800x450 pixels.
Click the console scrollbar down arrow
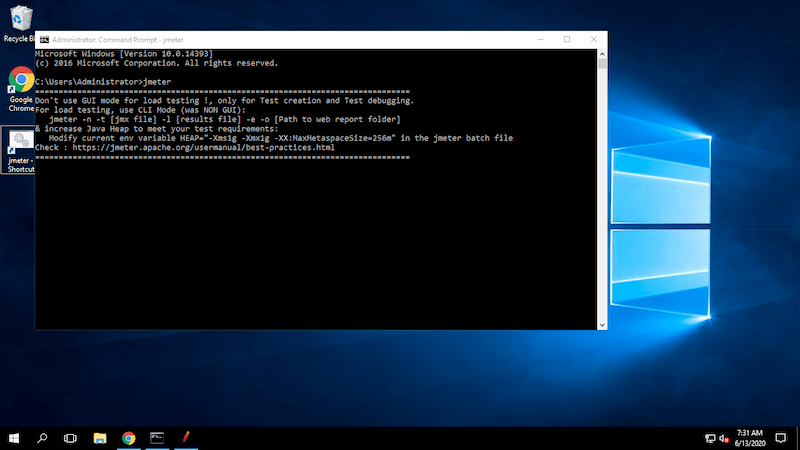[x=602, y=325]
